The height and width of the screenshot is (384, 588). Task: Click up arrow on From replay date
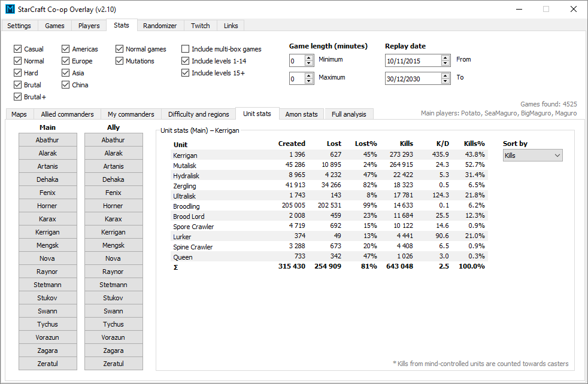445,58
